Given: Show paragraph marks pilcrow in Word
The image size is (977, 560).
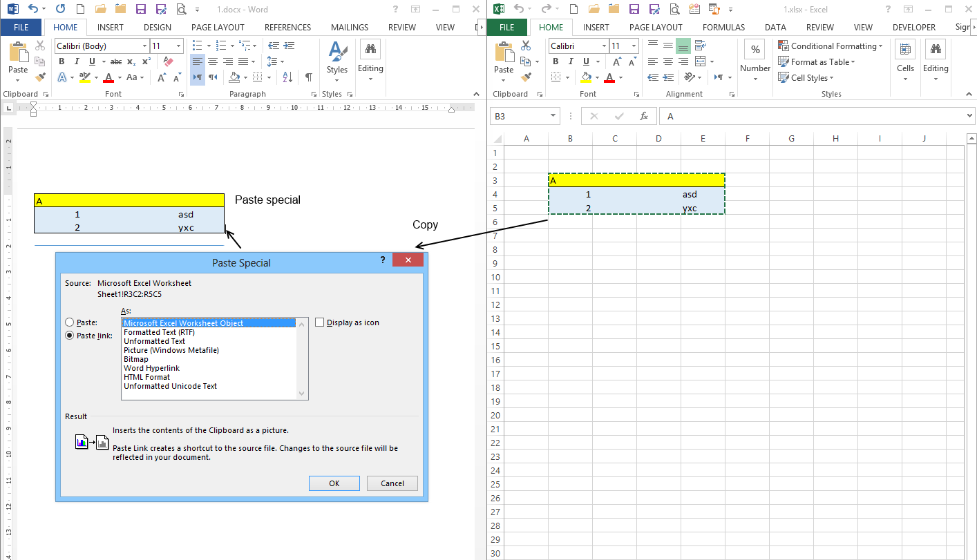Looking at the screenshot, I should [x=308, y=77].
